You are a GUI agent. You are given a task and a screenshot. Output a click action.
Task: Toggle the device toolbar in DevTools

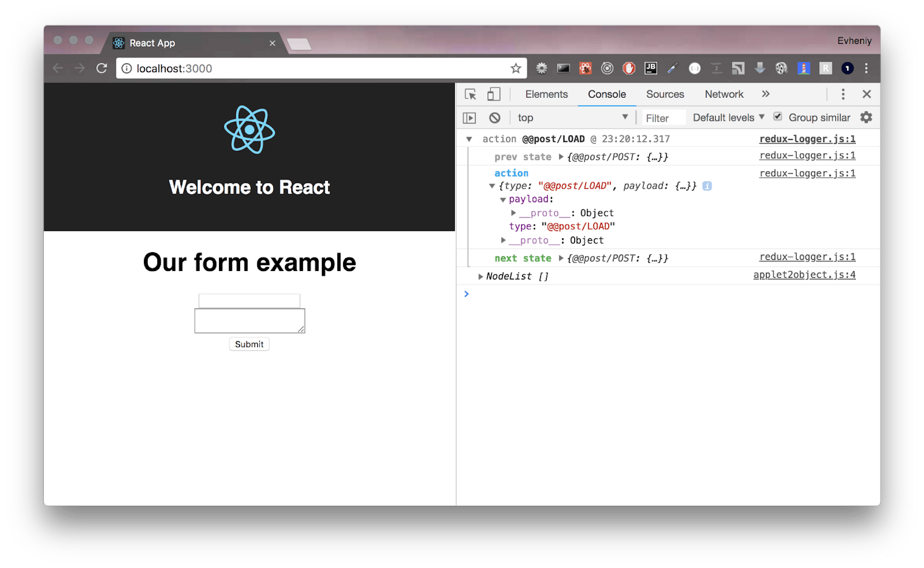click(x=494, y=94)
